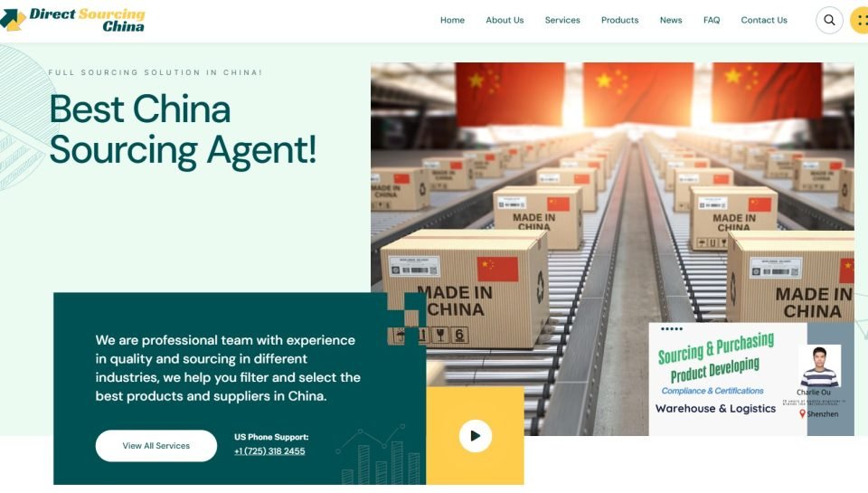Screen dimensions: 868x493
Task: Open the Contact Us page
Action: tap(764, 20)
